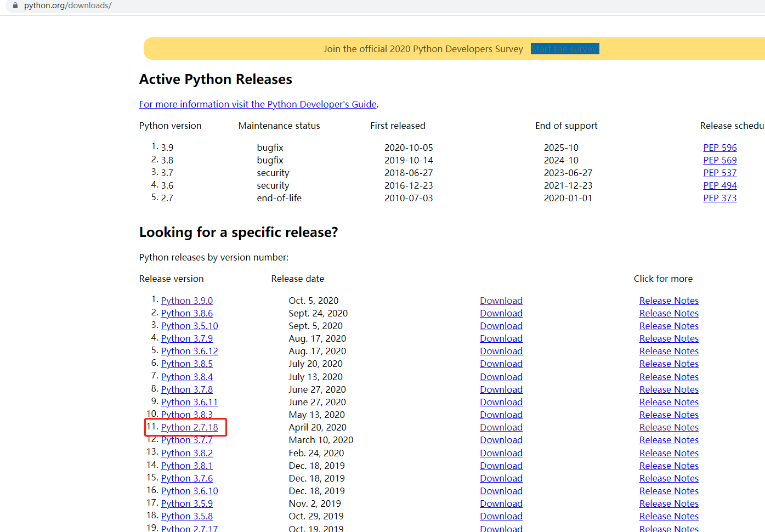This screenshot has height=532, width=765.
Task: Click Download for the Oct. 5, 2020 release
Action: [501, 301]
